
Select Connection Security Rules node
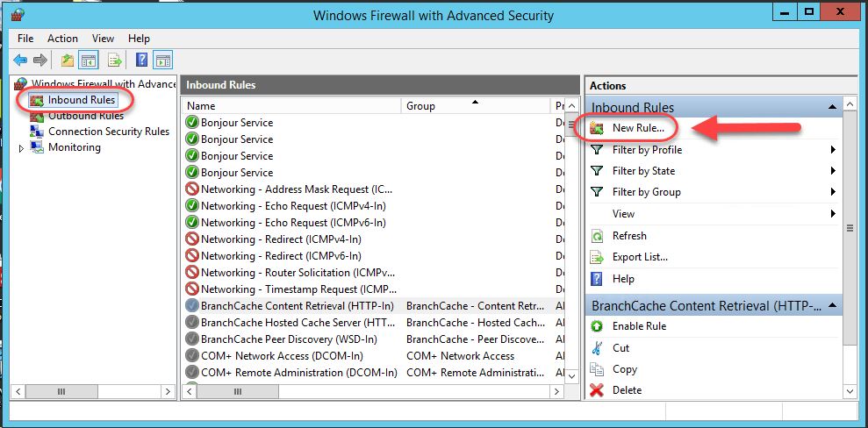pyautogui.click(x=109, y=132)
